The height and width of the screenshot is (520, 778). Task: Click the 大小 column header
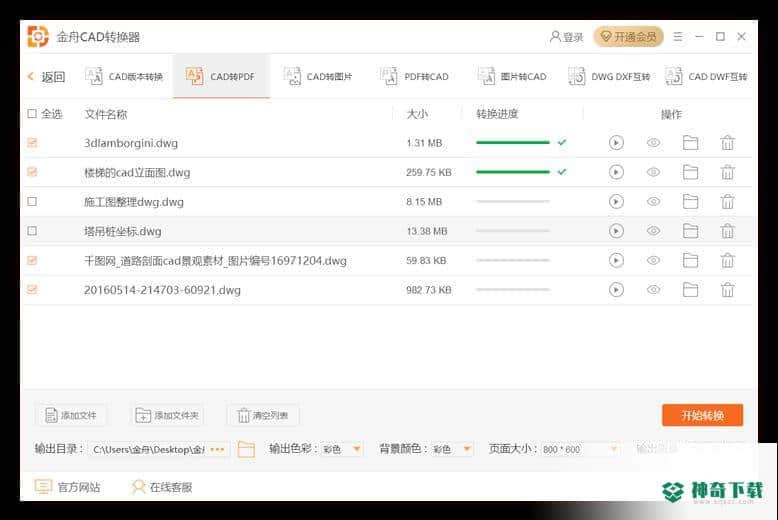(x=417, y=114)
